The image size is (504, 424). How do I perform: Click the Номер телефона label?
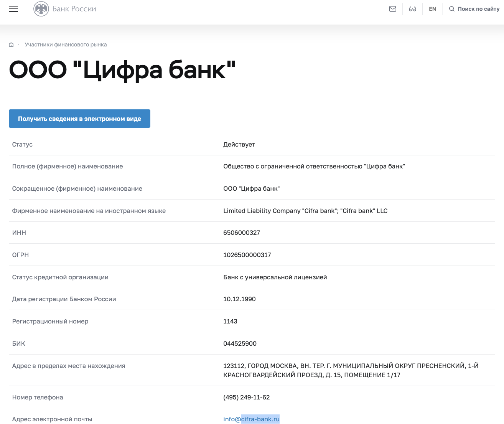[x=38, y=397]
